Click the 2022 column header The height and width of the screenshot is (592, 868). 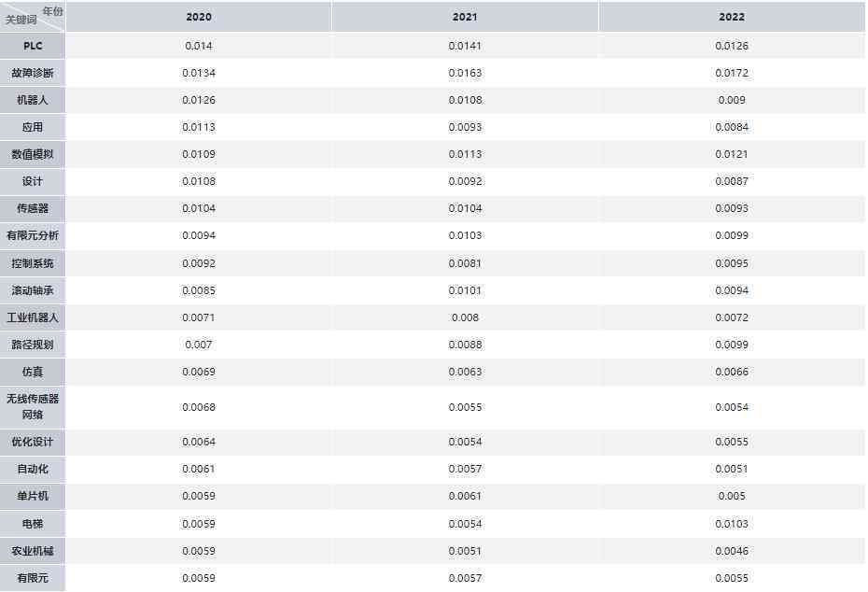pos(732,17)
